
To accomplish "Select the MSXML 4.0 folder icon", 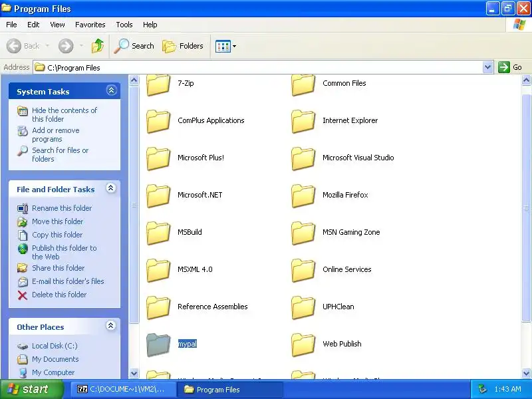I will 158,271.
